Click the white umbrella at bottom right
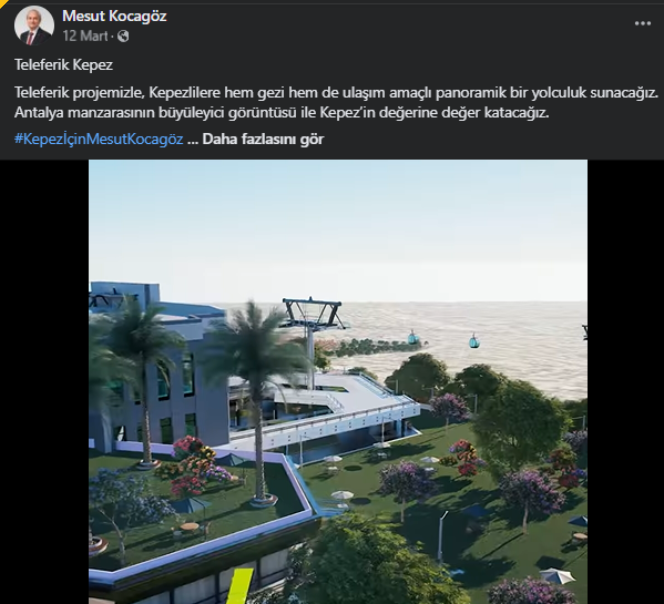The width and height of the screenshot is (664, 604). [558, 576]
